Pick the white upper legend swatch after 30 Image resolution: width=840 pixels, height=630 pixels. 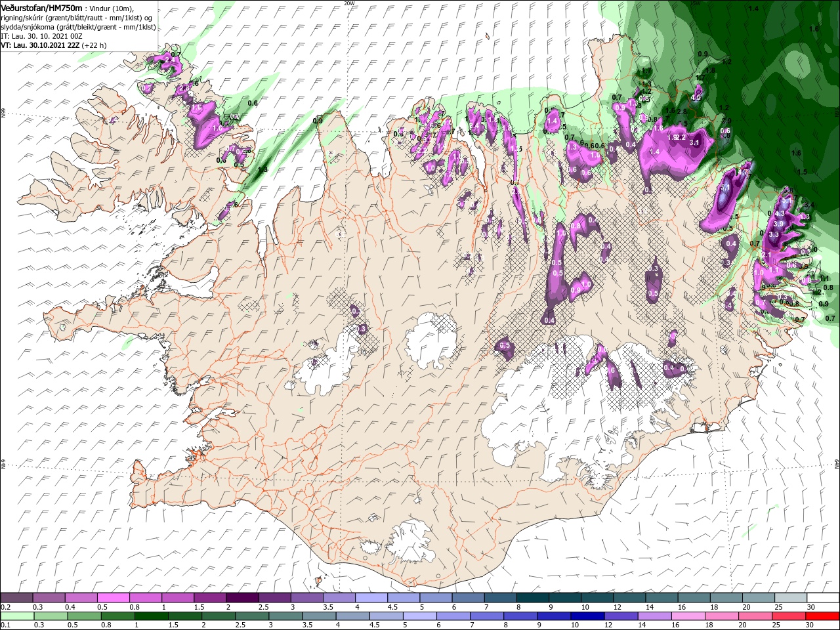[823, 597]
